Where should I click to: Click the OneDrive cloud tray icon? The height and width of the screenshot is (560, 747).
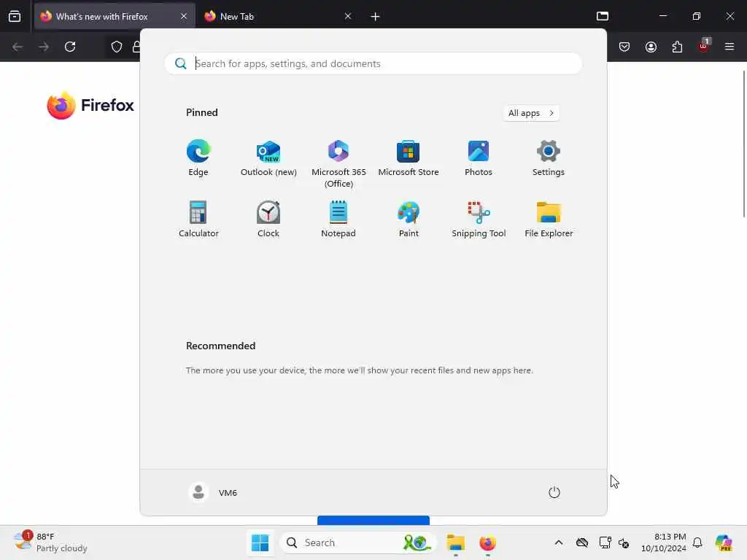[x=581, y=542]
